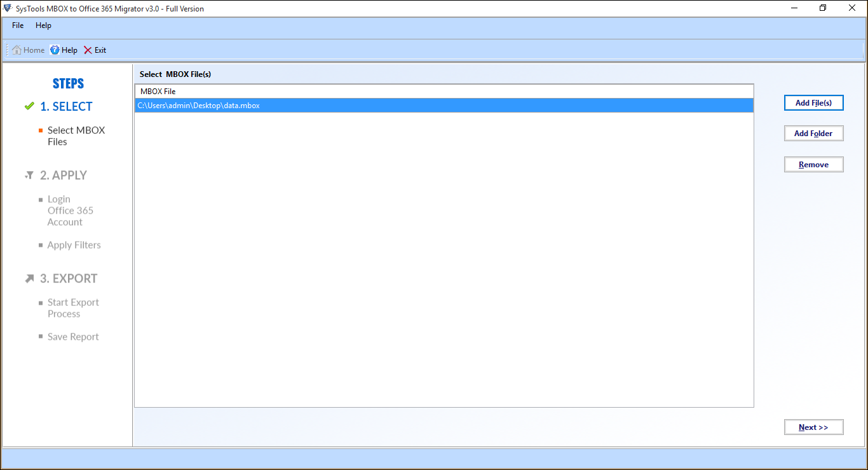Click the 2. APPLY step heading
The height and width of the screenshot is (470, 868).
point(64,175)
